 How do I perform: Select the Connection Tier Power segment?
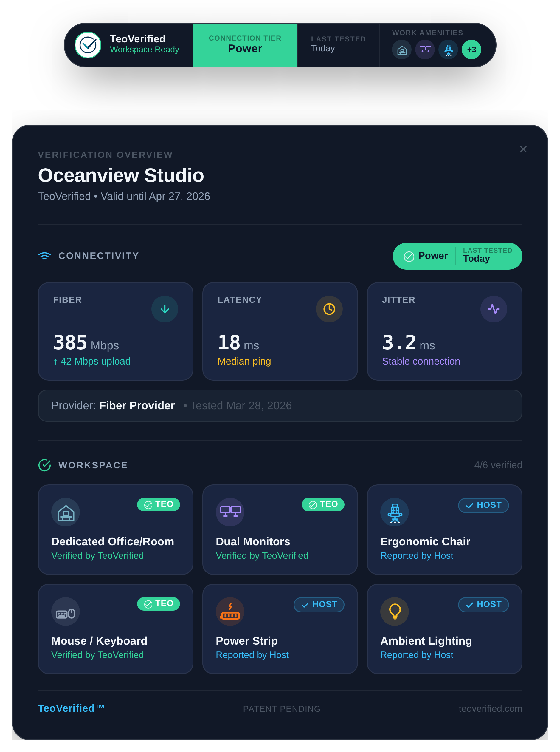click(245, 45)
